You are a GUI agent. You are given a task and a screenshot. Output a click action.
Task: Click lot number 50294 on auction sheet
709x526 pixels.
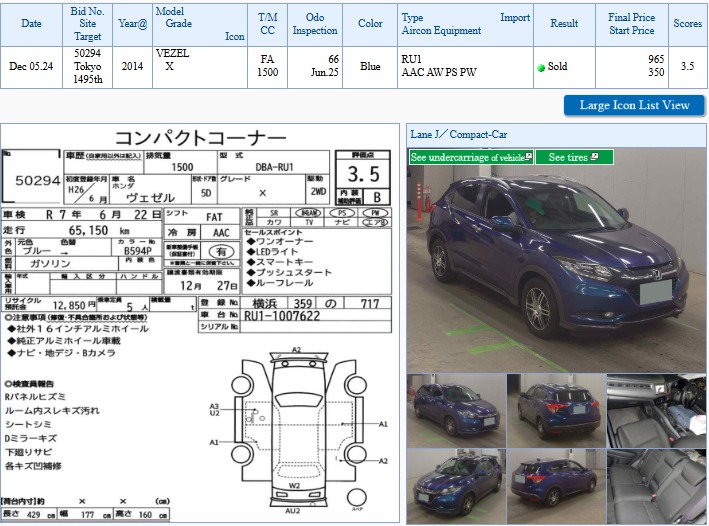(x=38, y=181)
